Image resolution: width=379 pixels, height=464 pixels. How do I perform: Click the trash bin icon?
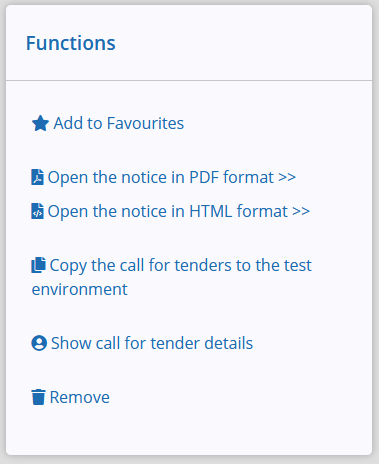pyautogui.click(x=38, y=397)
